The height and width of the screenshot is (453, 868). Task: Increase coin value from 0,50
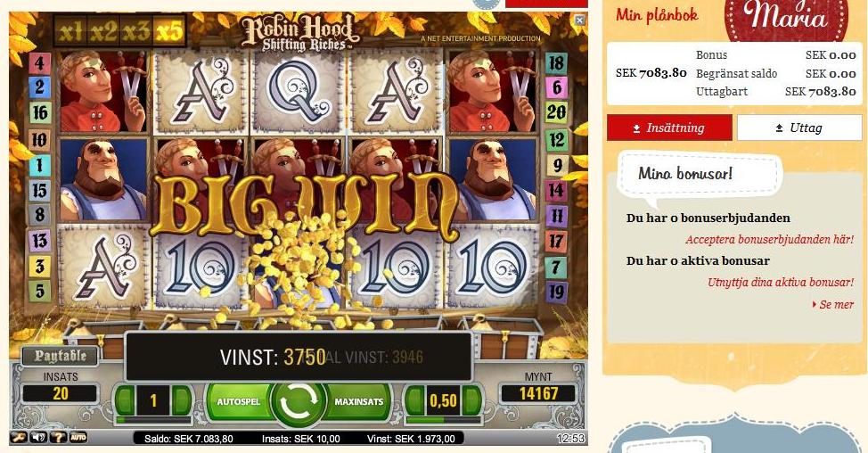point(471,400)
